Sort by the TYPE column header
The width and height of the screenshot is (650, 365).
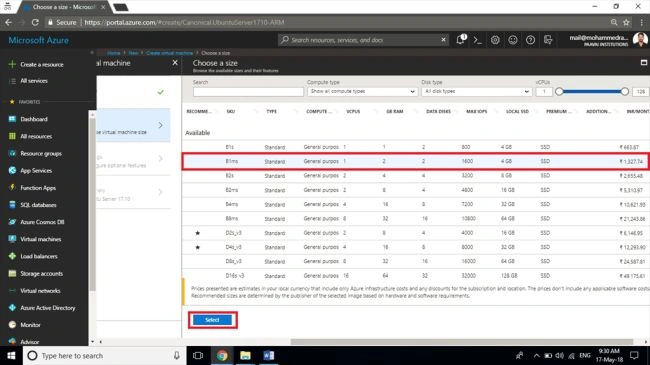click(x=272, y=112)
